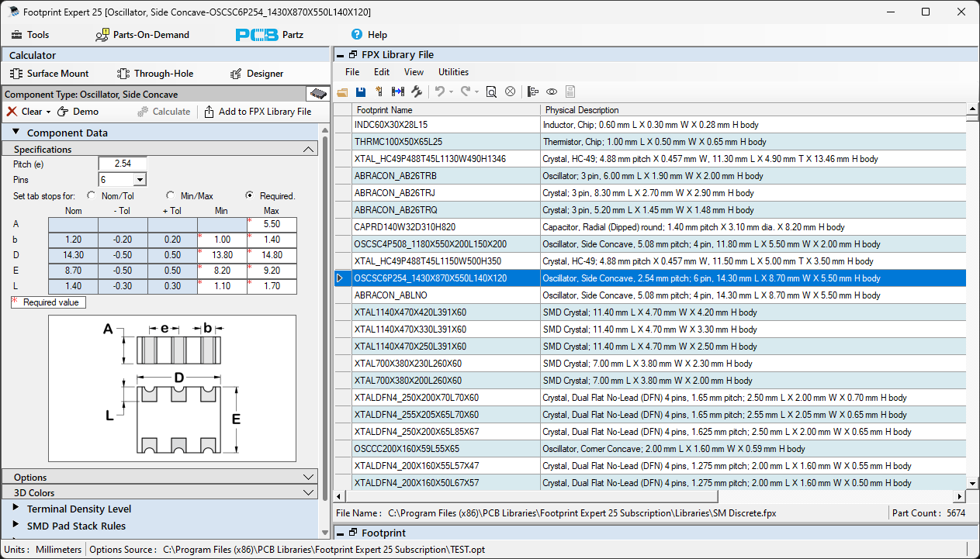Collapse the FPX Library File panel
Image resolution: width=980 pixels, height=559 pixels.
tap(341, 55)
